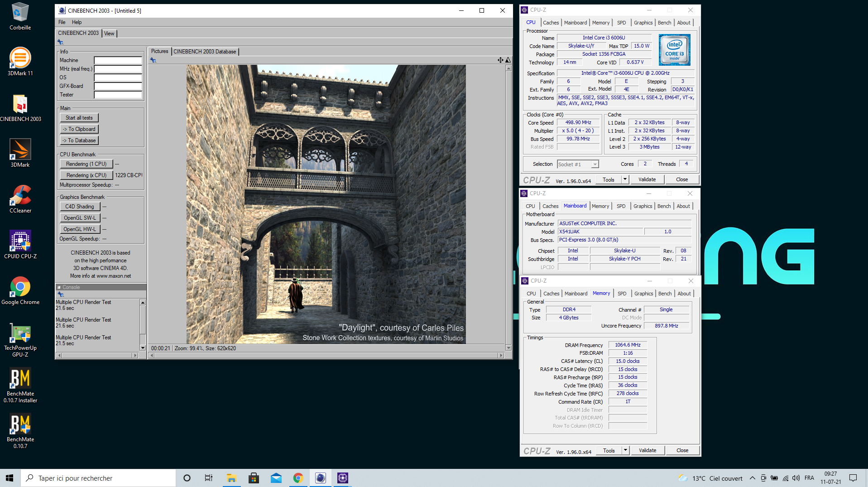Run OpenGL HW-L benchmark

[79, 229]
